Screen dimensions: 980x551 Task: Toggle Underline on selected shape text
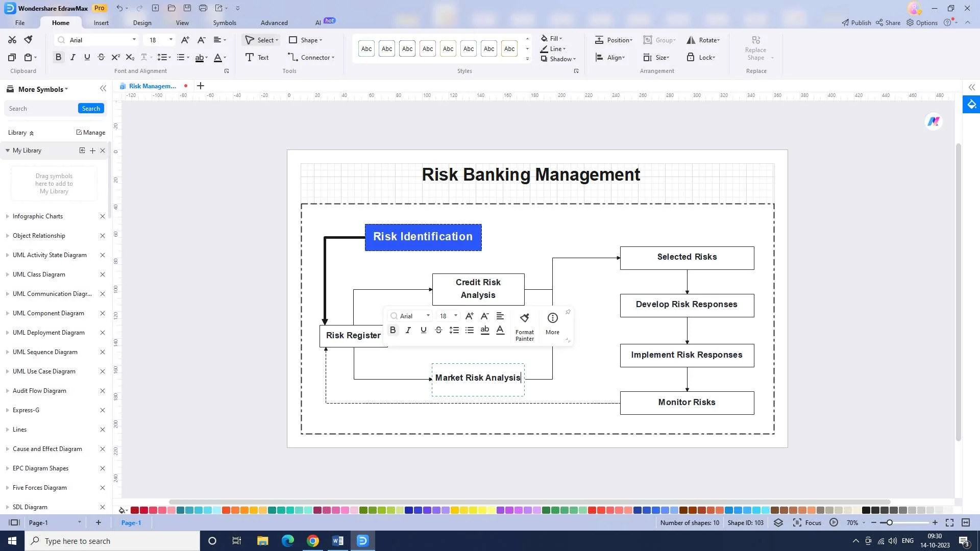[x=424, y=330]
